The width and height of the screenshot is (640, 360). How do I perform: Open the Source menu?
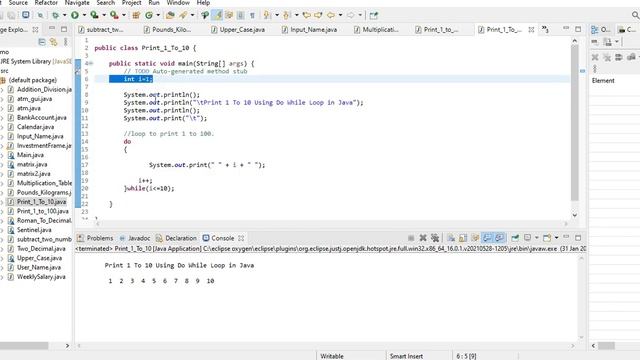(18, 3)
